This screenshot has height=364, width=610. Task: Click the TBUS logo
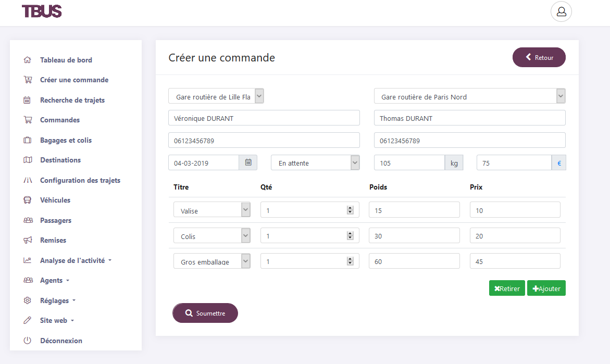(42, 11)
